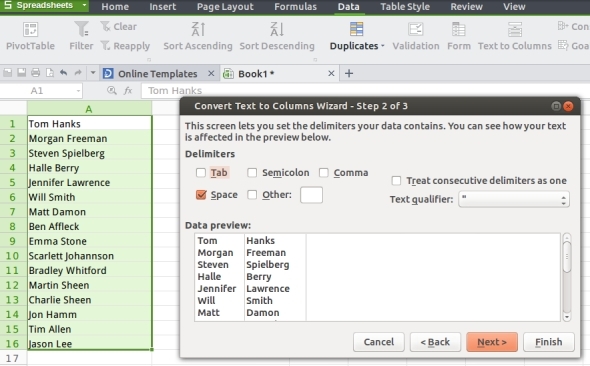This screenshot has height=366, width=590.
Task: Click the Consolidate icon
Action: (x=563, y=26)
